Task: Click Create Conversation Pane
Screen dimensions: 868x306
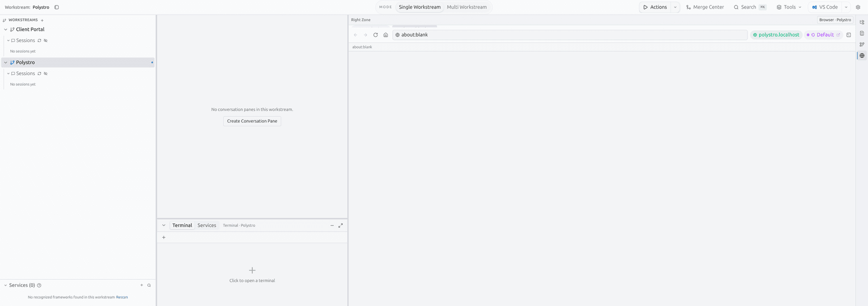Action: click(x=252, y=121)
